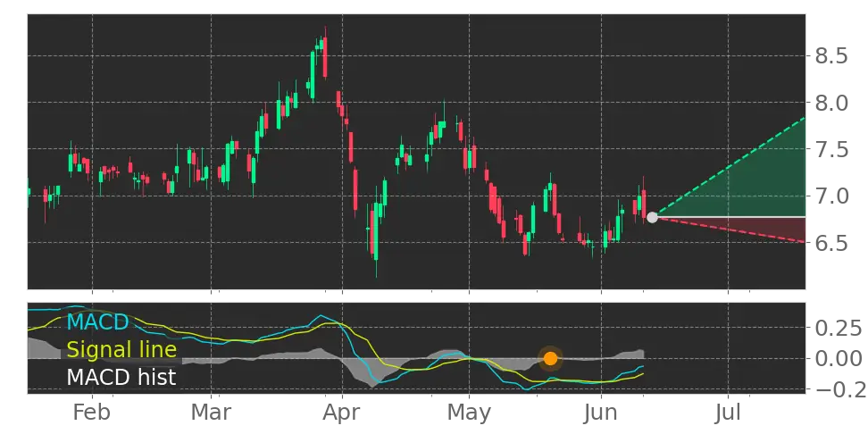Click the Jun month axis label
The image size is (868, 434).
coord(601,413)
